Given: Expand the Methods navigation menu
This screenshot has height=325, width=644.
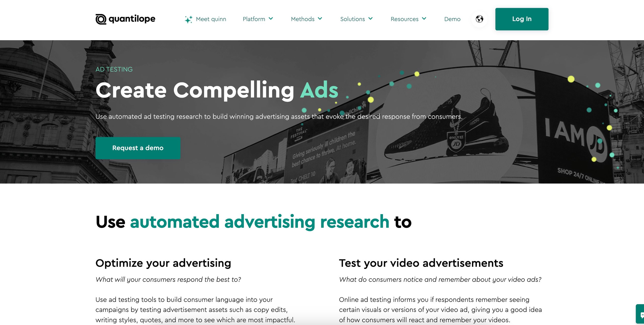Looking at the screenshot, I should tap(306, 19).
